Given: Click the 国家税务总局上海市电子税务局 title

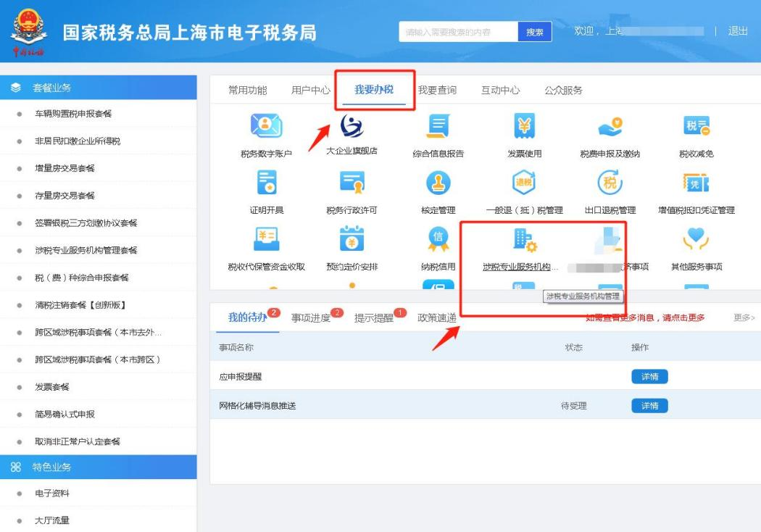Looking at the screenshot, I should [x=190, y=33].
